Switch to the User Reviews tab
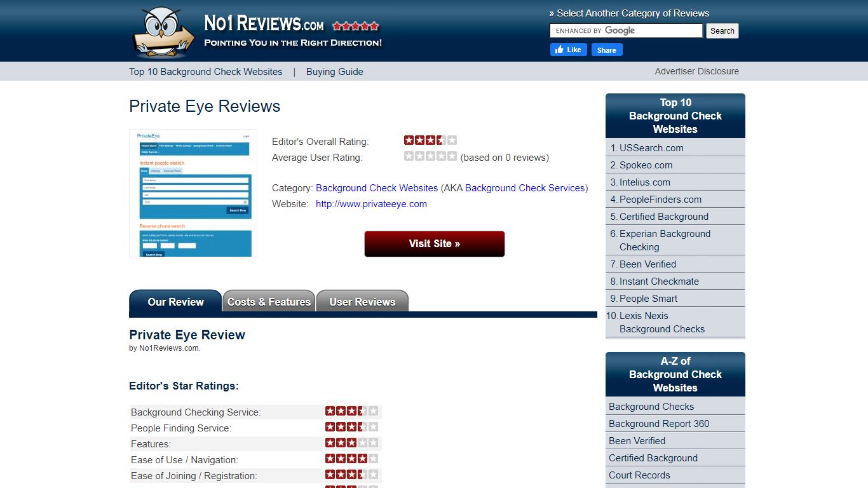868x488 pixels. 362,302
